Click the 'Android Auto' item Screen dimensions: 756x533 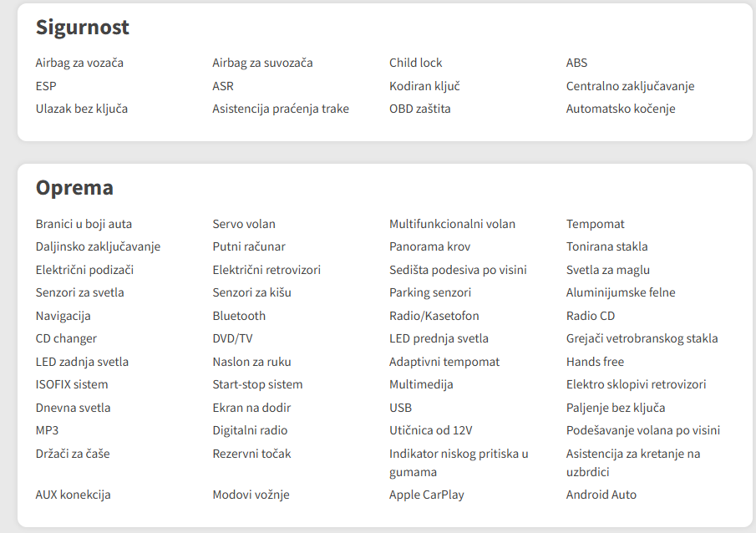pos(601,495)
